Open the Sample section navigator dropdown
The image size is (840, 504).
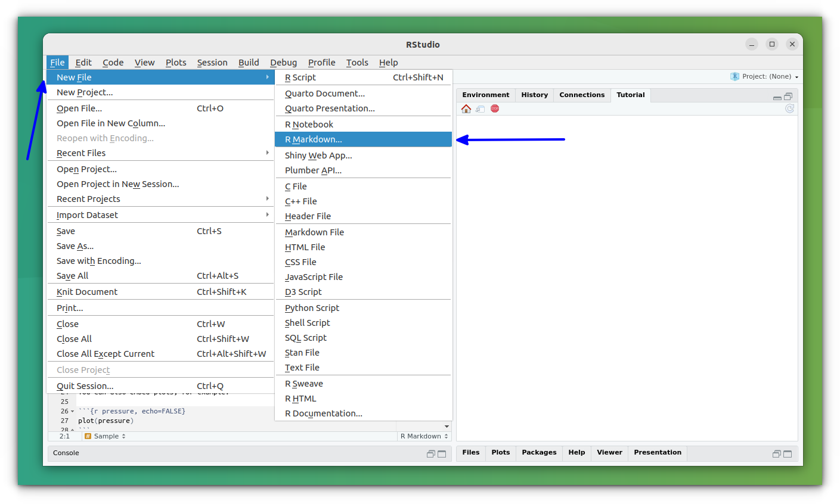coord(106,436)
